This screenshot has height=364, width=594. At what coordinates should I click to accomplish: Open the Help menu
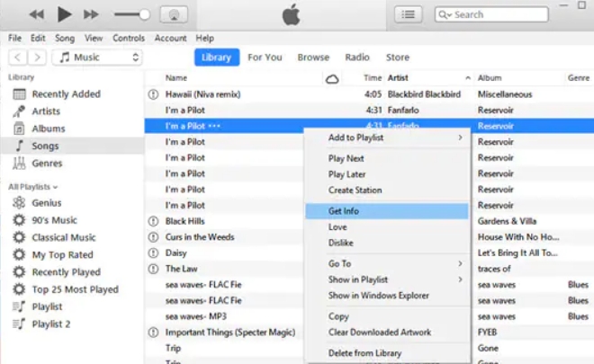click(205, 39)
